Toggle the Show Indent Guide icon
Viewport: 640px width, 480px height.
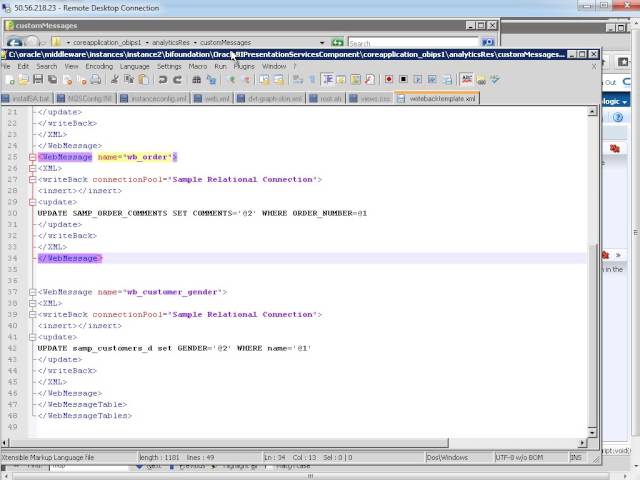pos(327,80)
